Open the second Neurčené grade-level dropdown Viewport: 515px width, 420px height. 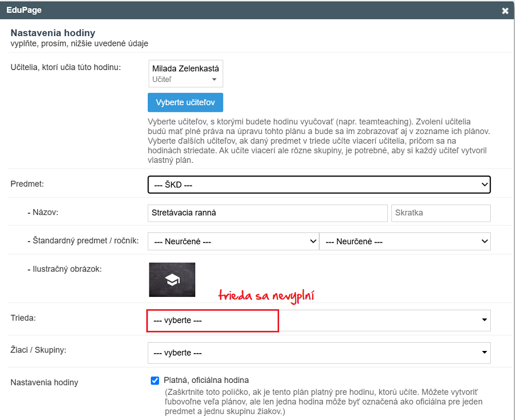point(404,241)
